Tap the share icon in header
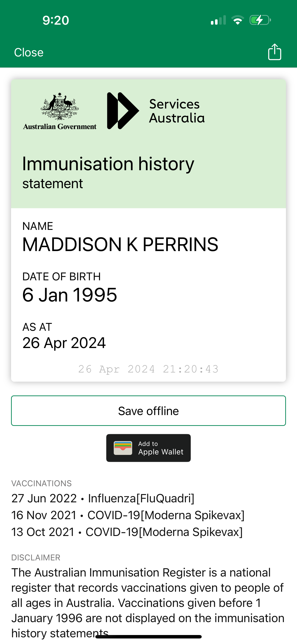Image resolution: width=297 pixels, height=644 pixels. click(x=274, y=52)
